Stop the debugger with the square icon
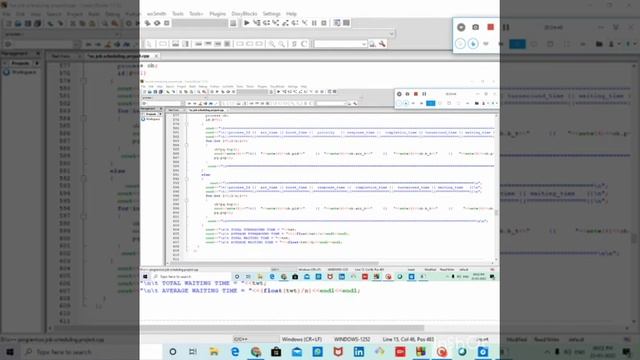This screenshot has height=360, width=640. (324, 23)
